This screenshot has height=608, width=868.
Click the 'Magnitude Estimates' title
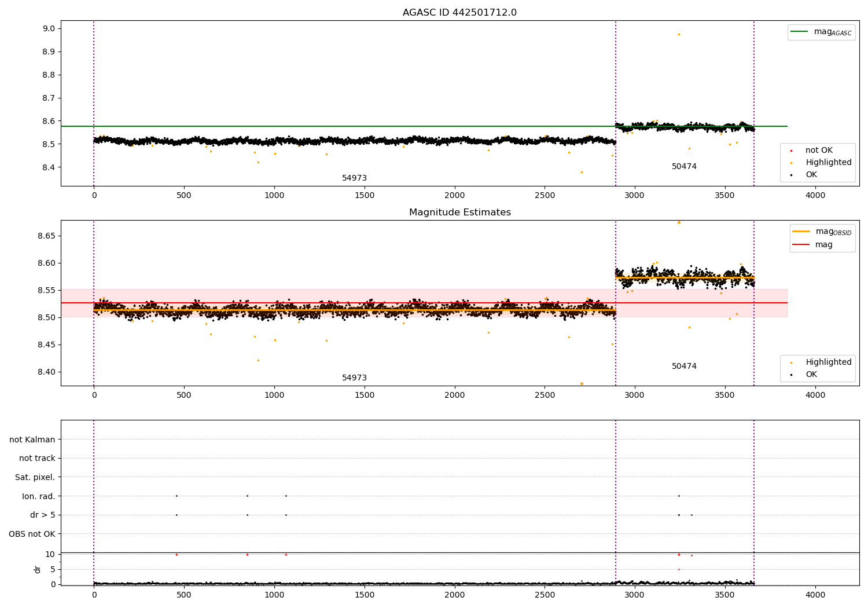point(460,213)
